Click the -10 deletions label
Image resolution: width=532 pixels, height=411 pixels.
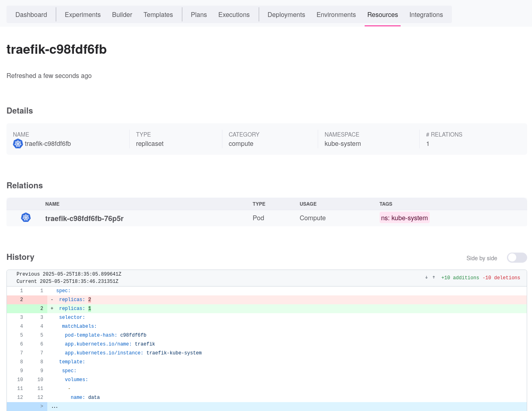[x=501, y=278]
